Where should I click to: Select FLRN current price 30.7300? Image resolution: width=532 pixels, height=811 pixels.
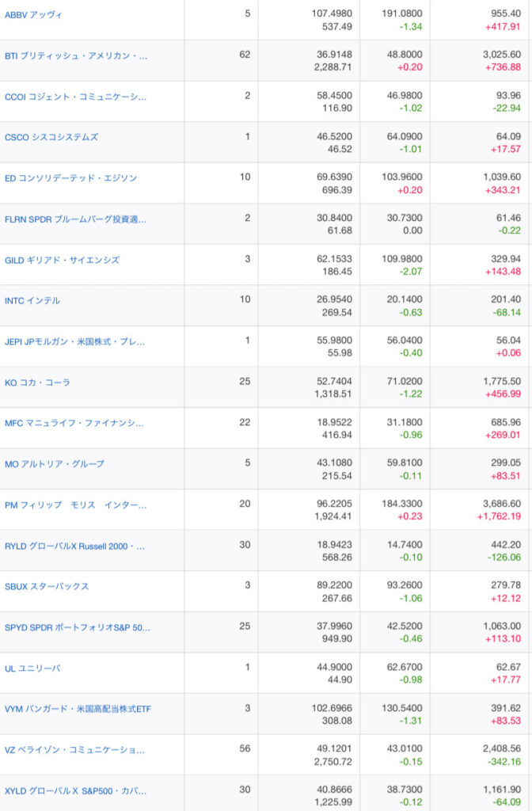point(405,218)
